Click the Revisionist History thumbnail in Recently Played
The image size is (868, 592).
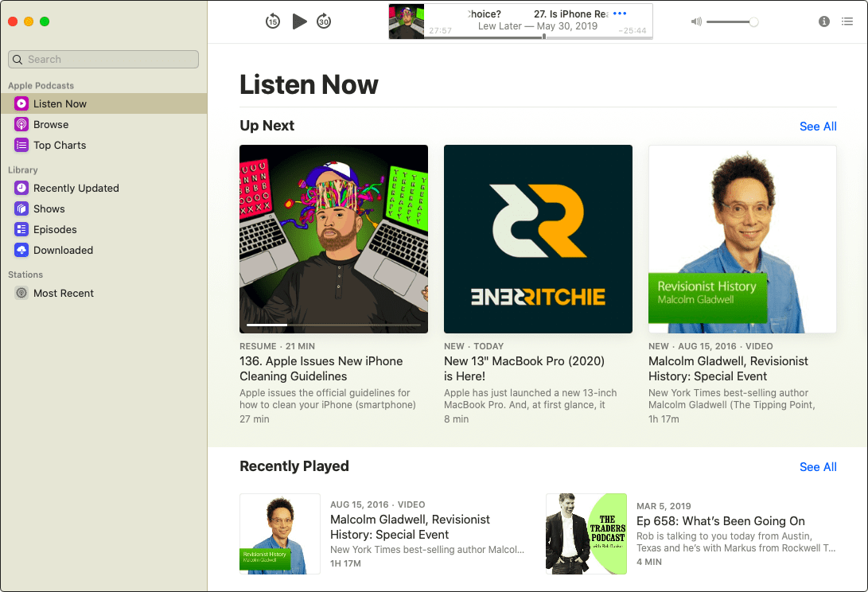click(279, 534)
